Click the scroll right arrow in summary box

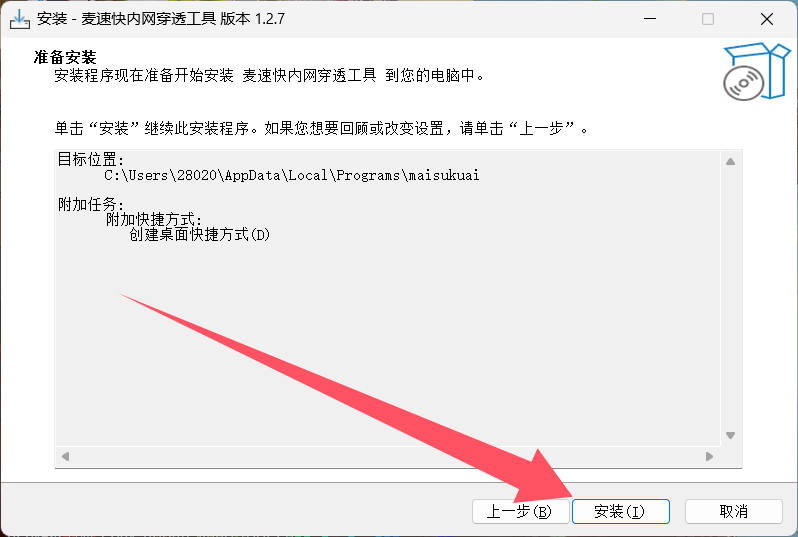pos(709,456)
